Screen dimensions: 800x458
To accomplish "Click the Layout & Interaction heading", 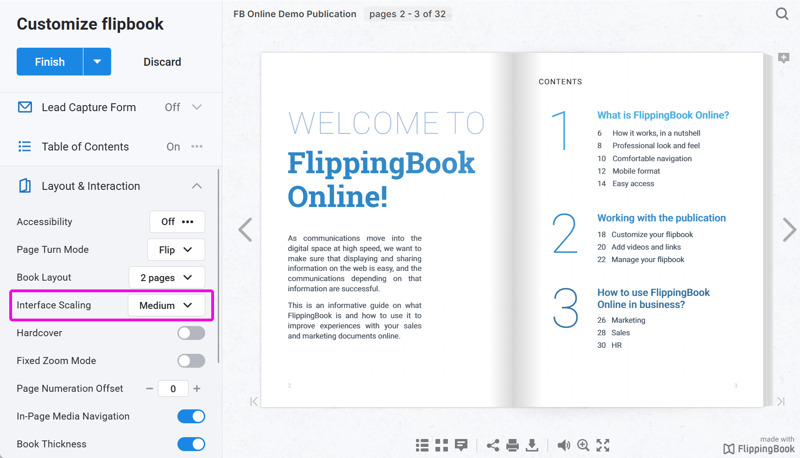I will click(91, 186).
